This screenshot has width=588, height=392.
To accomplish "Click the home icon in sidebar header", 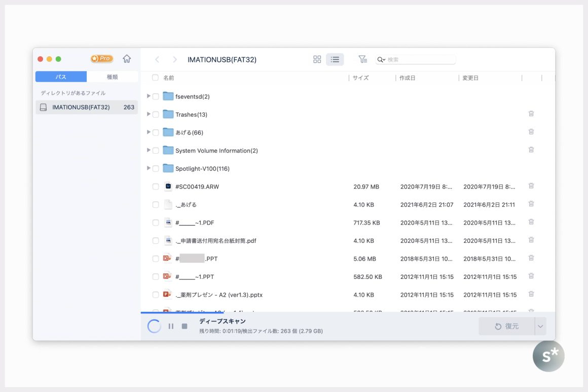I will (x=127, y=59).
